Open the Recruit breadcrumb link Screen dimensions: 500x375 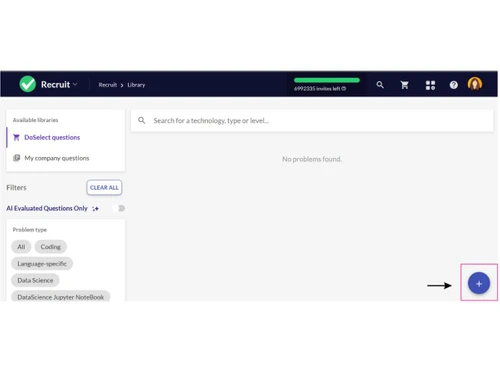[108, 85]
